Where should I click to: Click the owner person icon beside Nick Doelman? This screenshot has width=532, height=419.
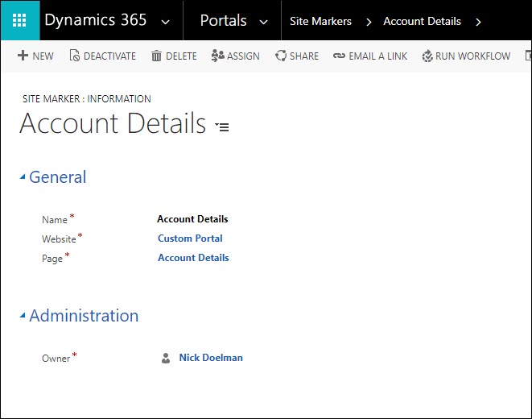[x=166, y=359]
